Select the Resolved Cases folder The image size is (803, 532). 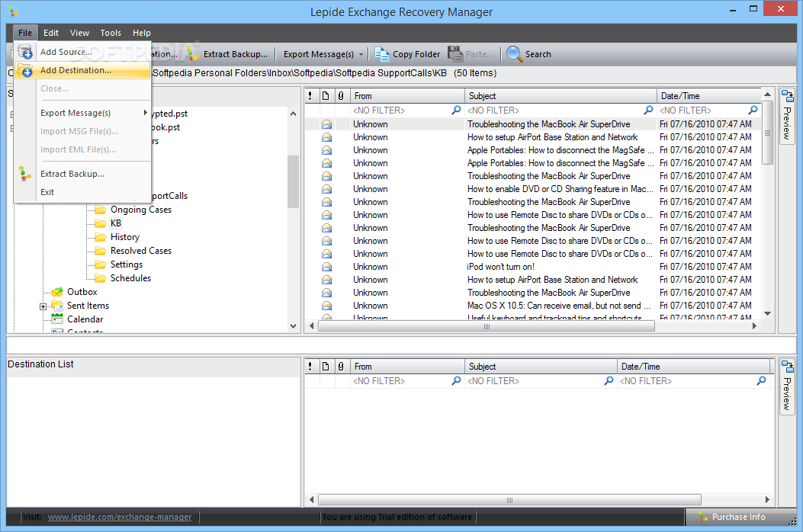tap(141, 251)
